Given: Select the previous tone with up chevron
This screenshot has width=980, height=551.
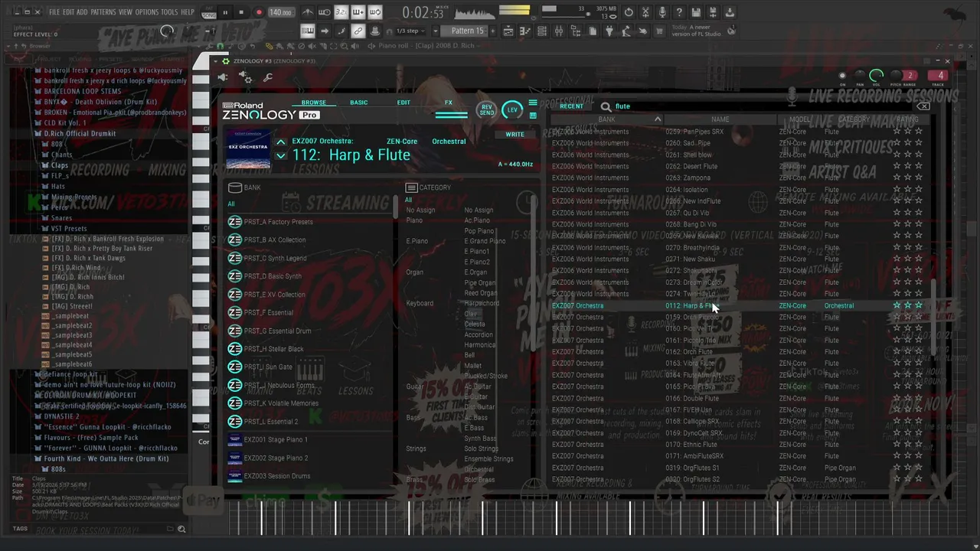Looking at the screenshot, I should 281,142.
